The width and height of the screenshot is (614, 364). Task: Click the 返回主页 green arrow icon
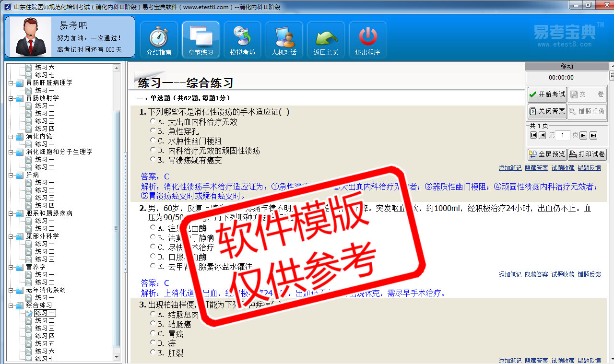click(326, 40)
